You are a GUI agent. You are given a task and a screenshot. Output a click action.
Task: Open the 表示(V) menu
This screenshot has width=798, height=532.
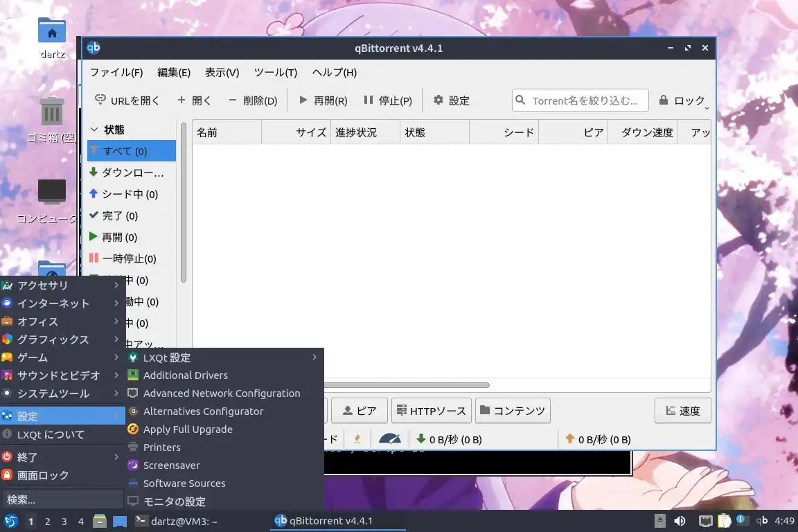pyautogui.click(x=222, y=72)
